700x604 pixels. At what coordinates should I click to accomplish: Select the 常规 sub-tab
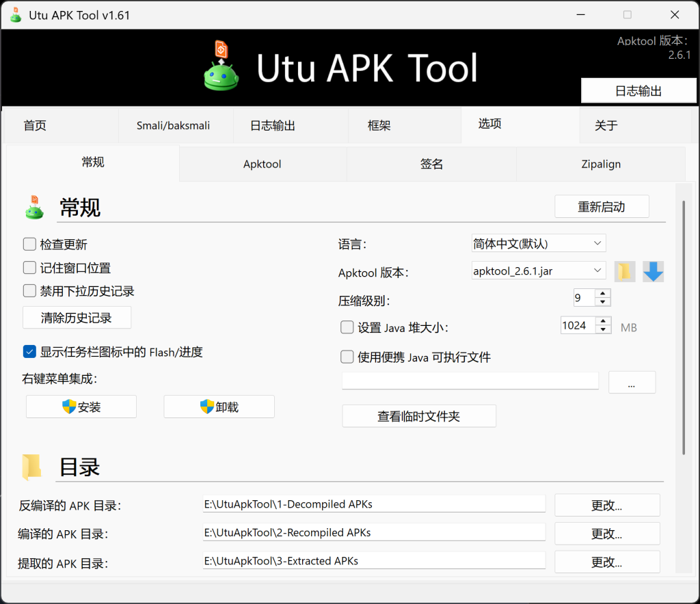pos(93,163)
